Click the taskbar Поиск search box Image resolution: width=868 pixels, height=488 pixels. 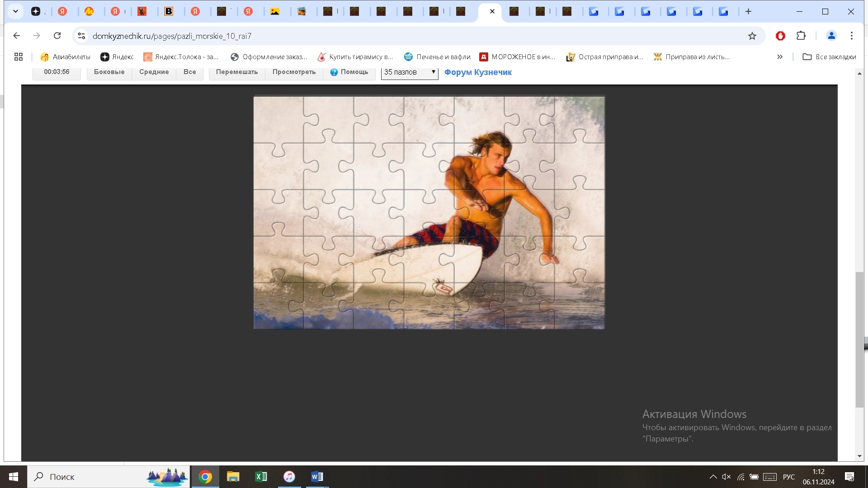coord(108,477)
